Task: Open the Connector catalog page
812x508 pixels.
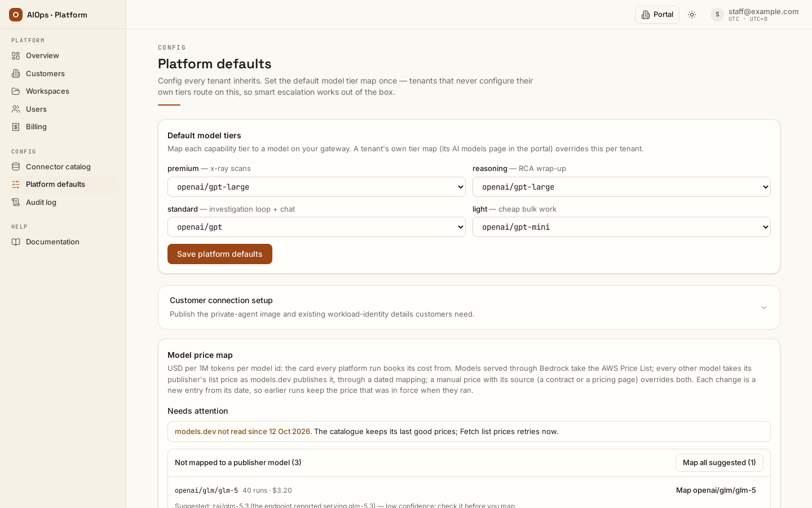Action: point(63,167)
